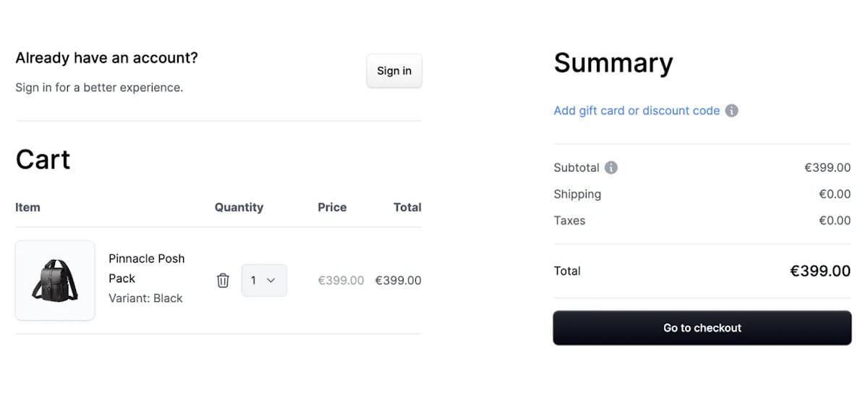Image resolution: width=868 pixels, height=404 pixels.
Task: Click the greyed unit price in cart row
Action: [x=341, y=280]
